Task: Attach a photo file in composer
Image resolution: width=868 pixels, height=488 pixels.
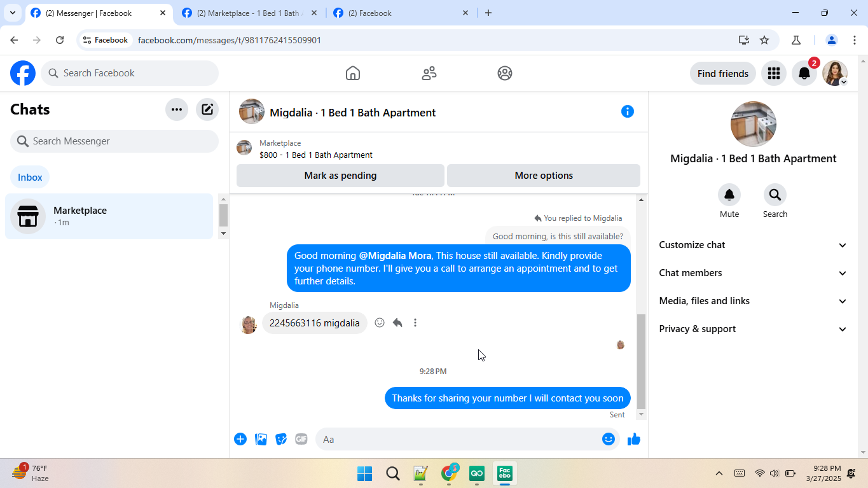Action: tap(261, 439)
